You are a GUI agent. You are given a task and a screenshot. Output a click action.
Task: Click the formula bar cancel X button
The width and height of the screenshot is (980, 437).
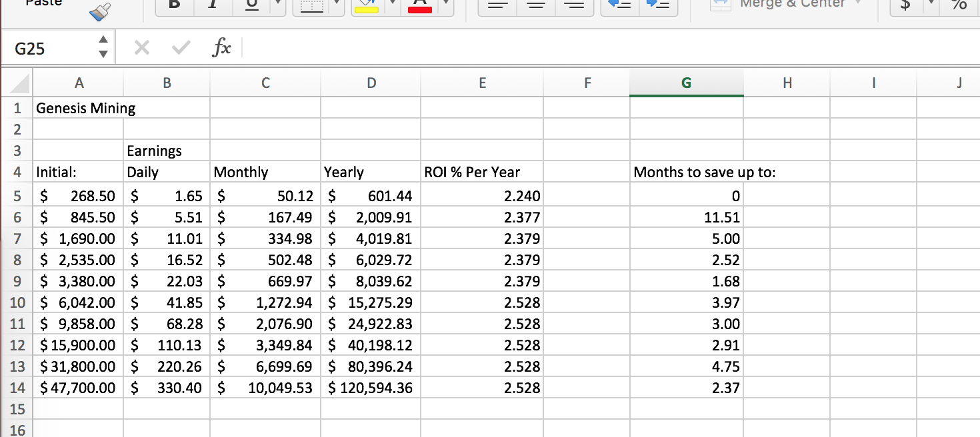141,47
